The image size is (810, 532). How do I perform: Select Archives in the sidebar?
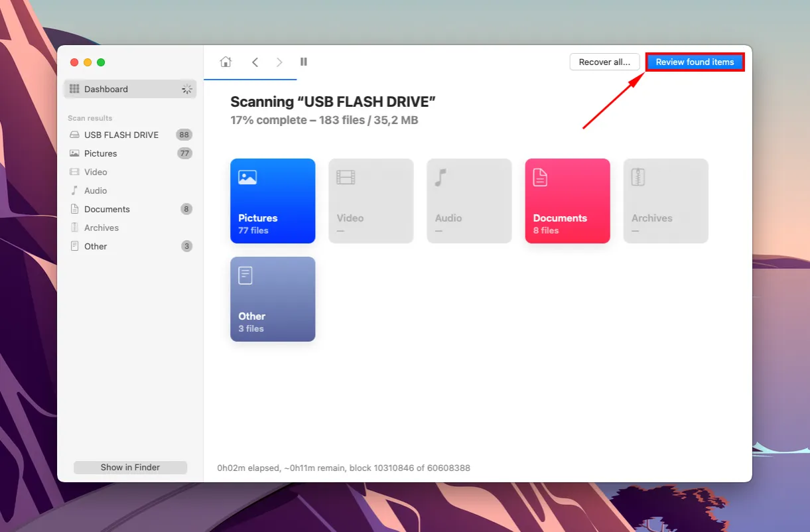(x=101, y=228)
